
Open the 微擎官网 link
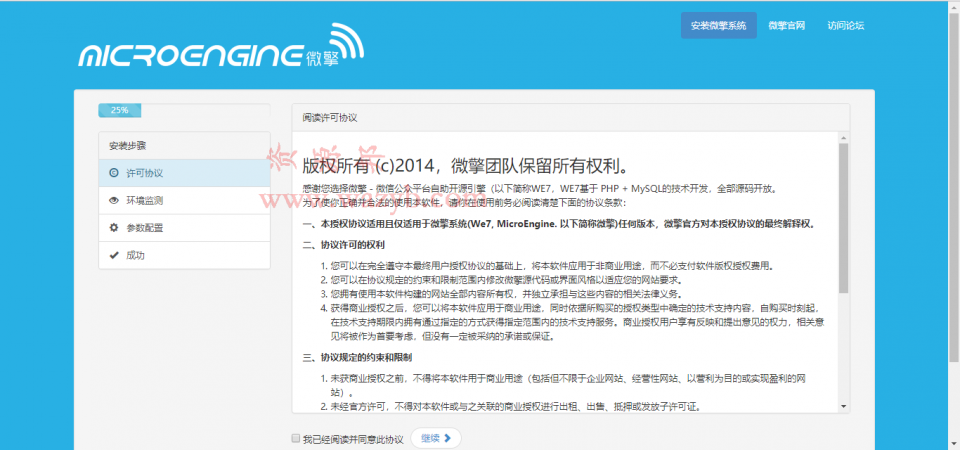pyautogui.click(x=786, y=26)
